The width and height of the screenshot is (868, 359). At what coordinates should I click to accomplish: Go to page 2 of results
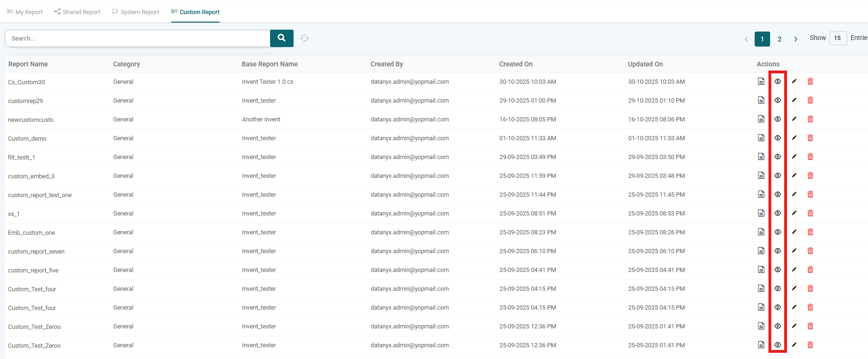pos(780,39)
